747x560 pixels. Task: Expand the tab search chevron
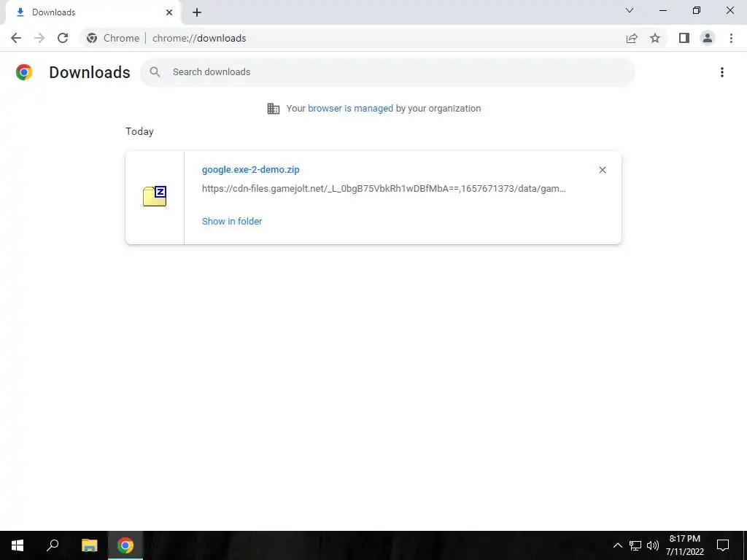click(630, 10)
